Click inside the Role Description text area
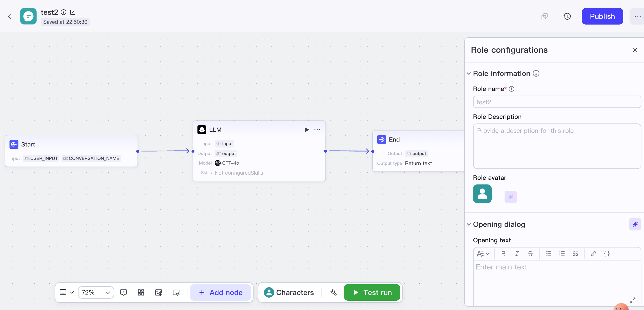 557,146
